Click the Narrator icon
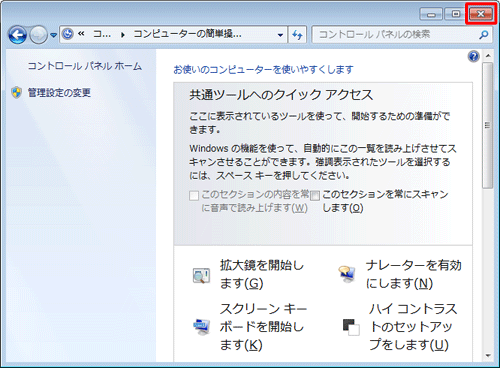Viewport: 500px width, 368px height. 347,274
